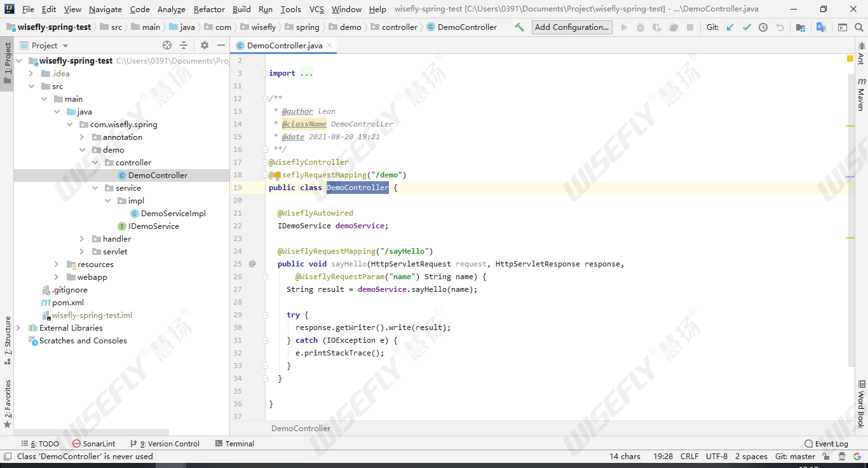Click the Add Configuration... button

572,27
